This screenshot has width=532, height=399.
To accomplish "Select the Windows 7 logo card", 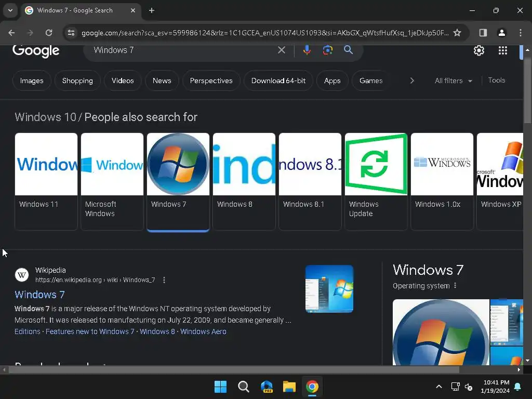I will [178, 181].
